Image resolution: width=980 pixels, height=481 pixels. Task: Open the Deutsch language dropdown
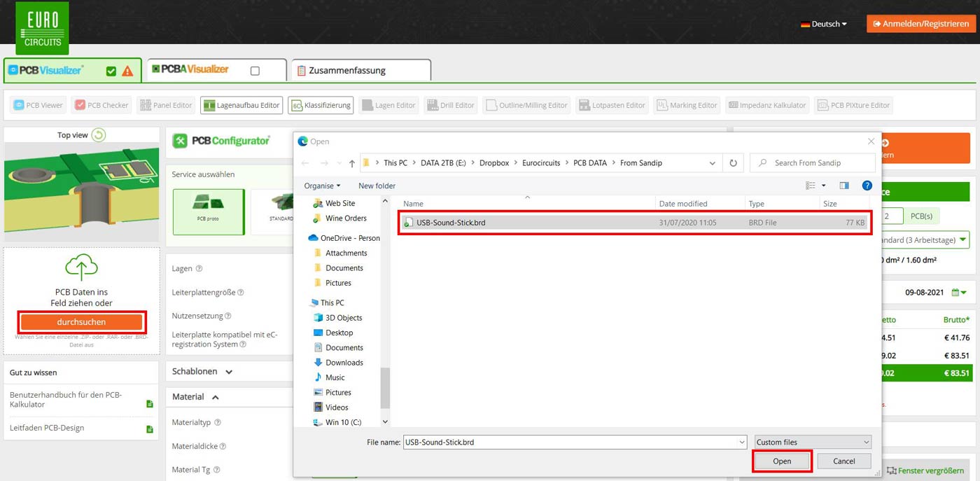[823, 23]
